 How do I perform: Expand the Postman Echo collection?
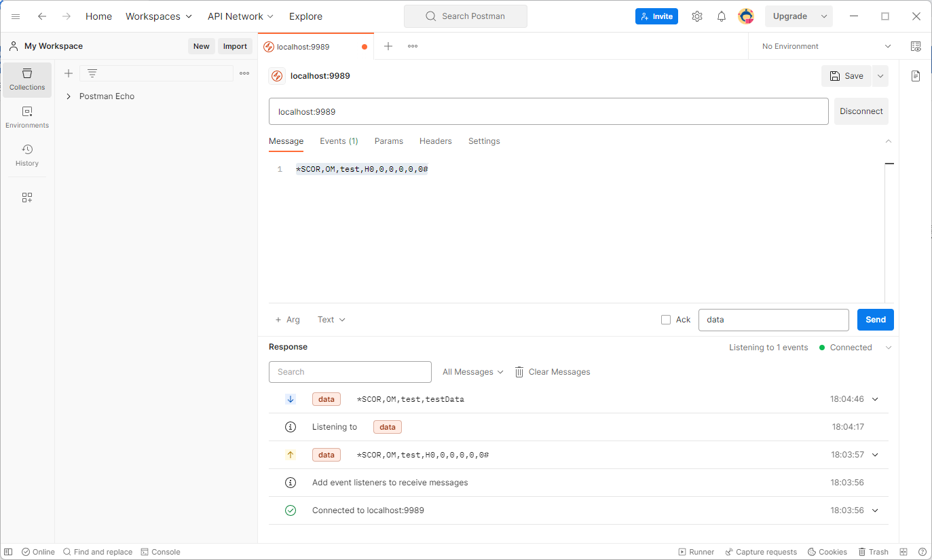(69, 96)
